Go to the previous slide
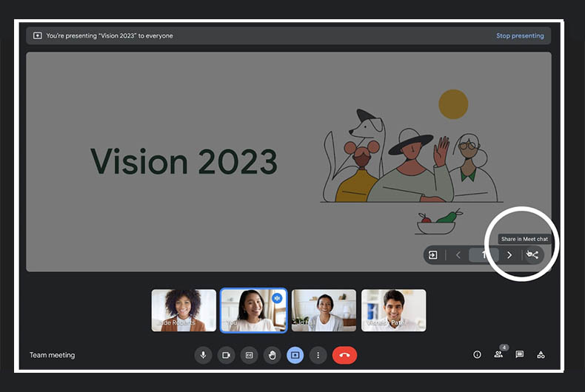585x392 pixels. click(x=458, y=255)
